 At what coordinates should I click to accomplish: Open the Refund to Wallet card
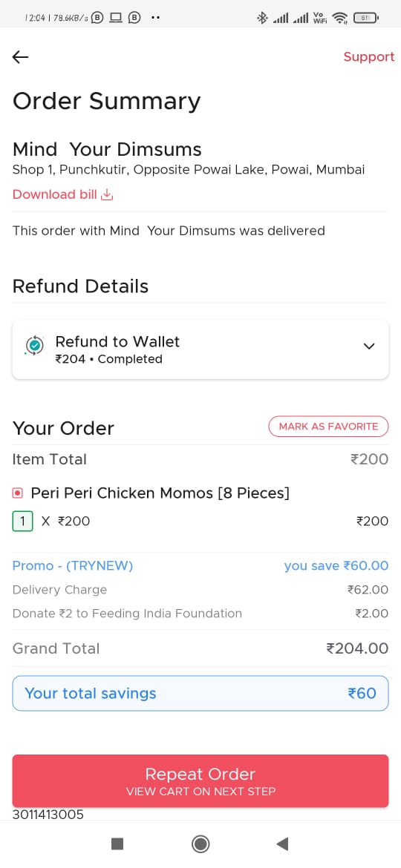(200, 349)
